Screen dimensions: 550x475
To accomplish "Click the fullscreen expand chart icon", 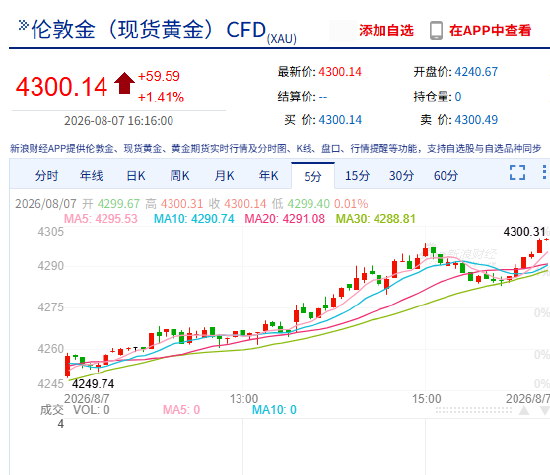I will coord(517,173).
